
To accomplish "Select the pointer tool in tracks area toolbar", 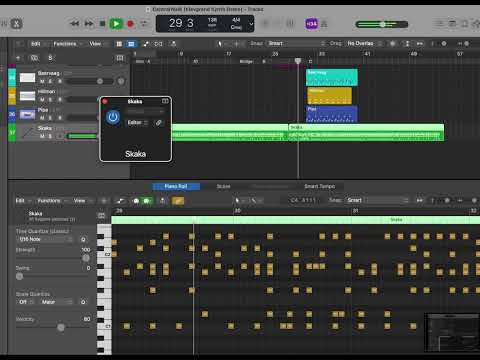I will (220, 44).
